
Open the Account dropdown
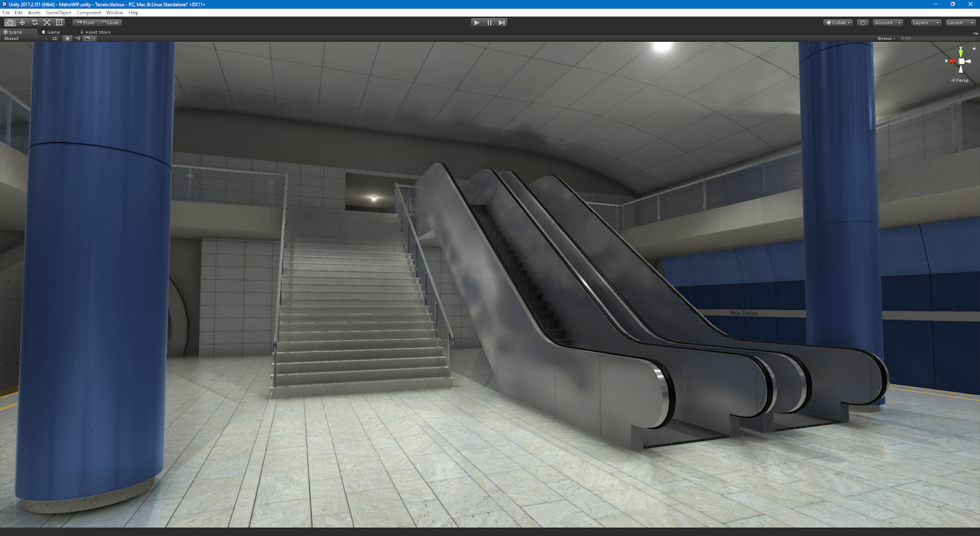click(888, 23)
